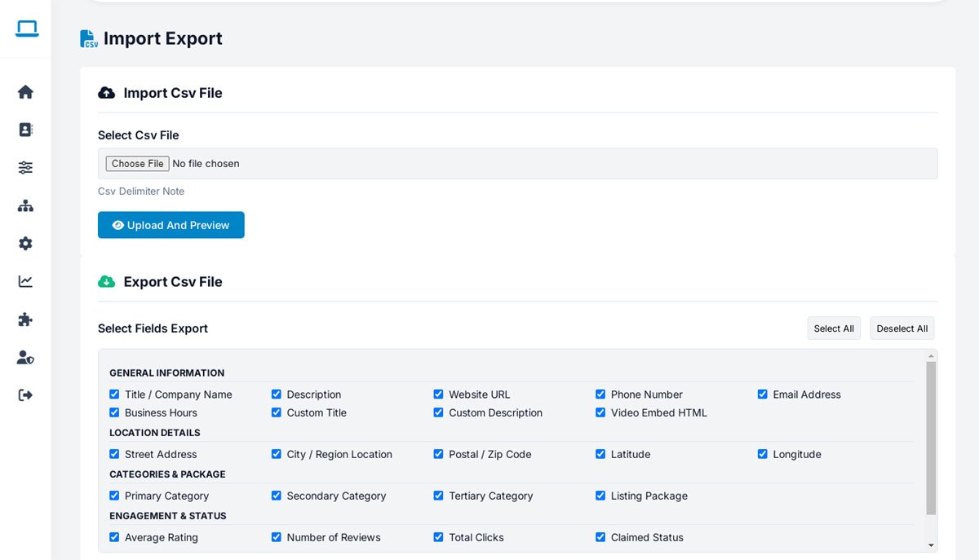Open the settings gear sidebar icon

(25, 243)
